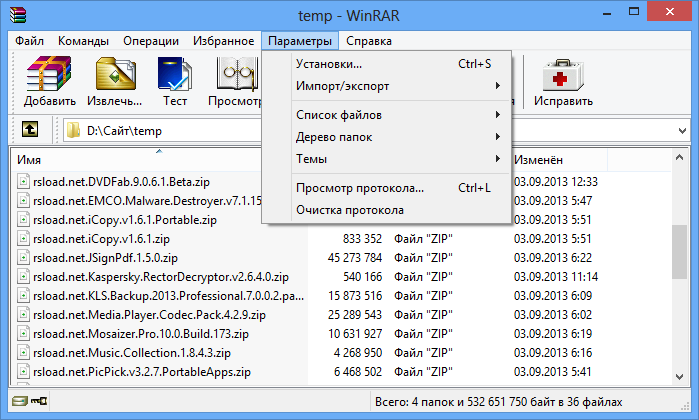Screen dimensions: 699x420
Task: Click file icon of rsload.net.DVDFab.9.0.6.1.Beta.zip
Action: (23, 181)
